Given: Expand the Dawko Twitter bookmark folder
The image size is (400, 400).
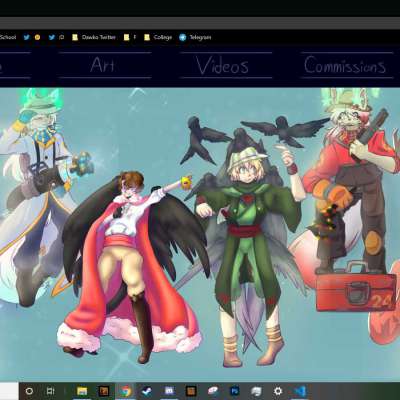Looking at the screenshot, I should (94, 37).
